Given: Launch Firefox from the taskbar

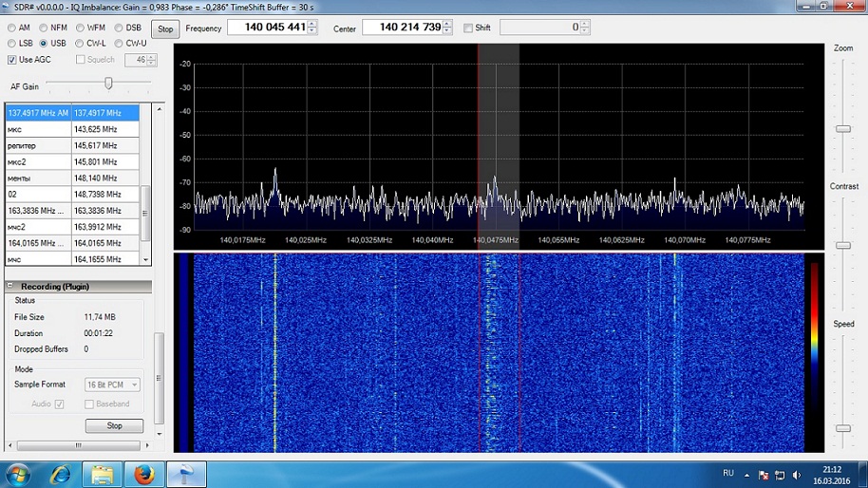Looking at the screenshot, I should pos(143,473).
